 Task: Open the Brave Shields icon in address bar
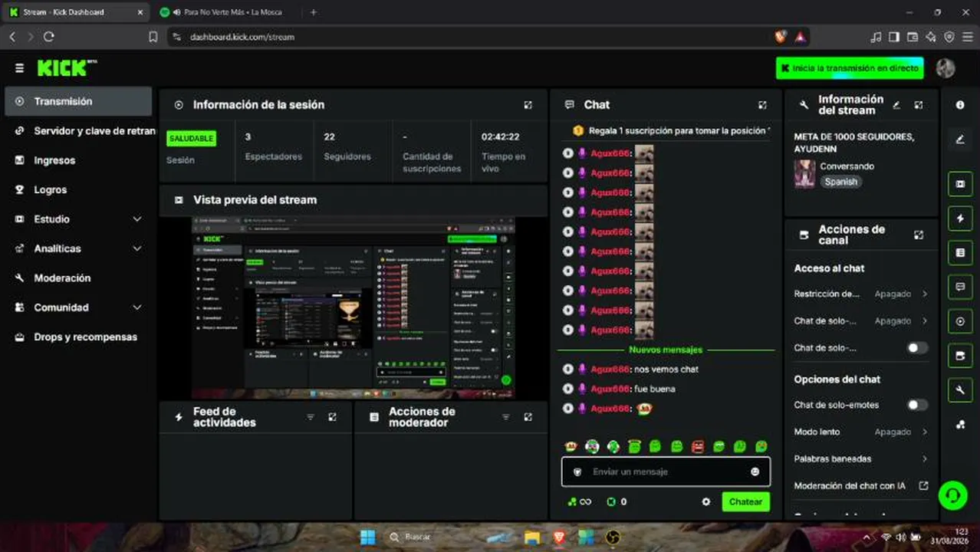[781, 36]
